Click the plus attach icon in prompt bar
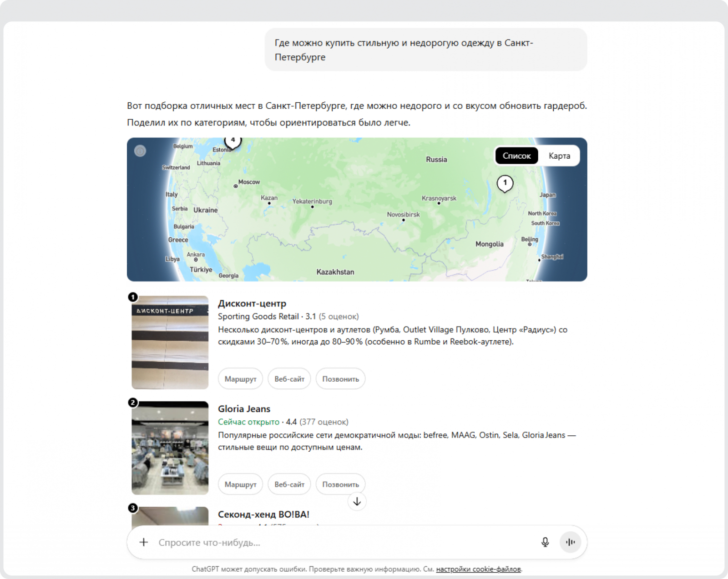The image size is (728, 579). click(144, 542)
